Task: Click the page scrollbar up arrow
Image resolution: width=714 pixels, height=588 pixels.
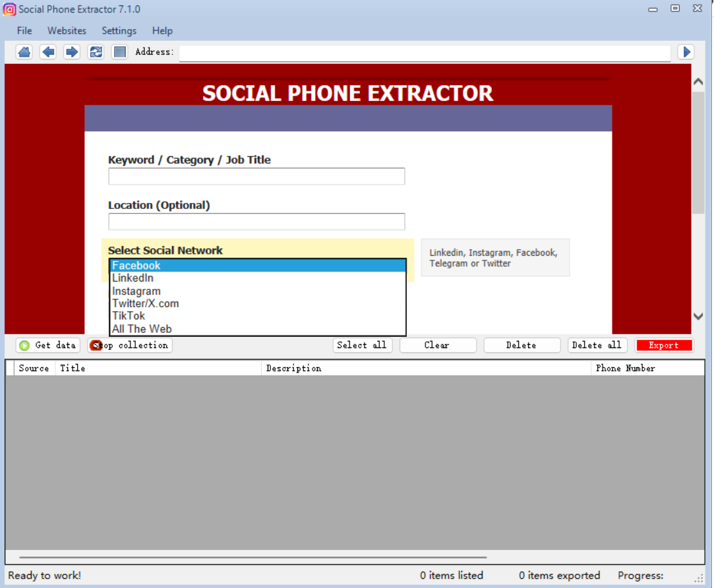Action: 698,82
